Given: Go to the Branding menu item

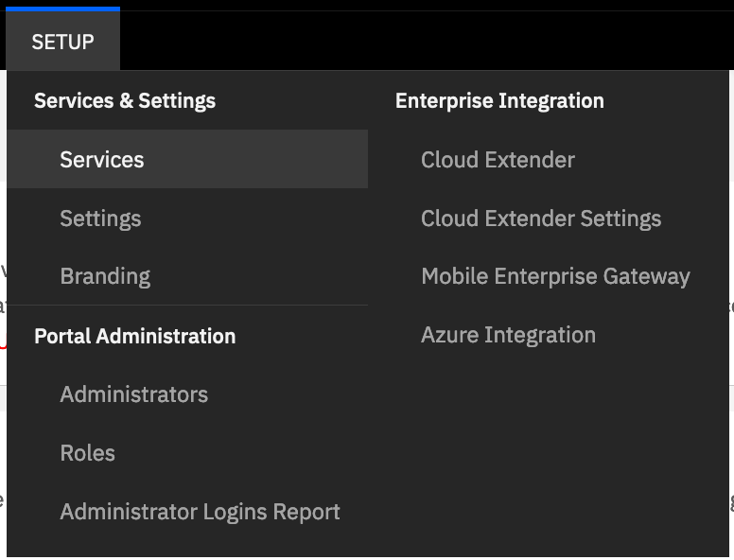Looking at the screenshot, I should (105, 277).
